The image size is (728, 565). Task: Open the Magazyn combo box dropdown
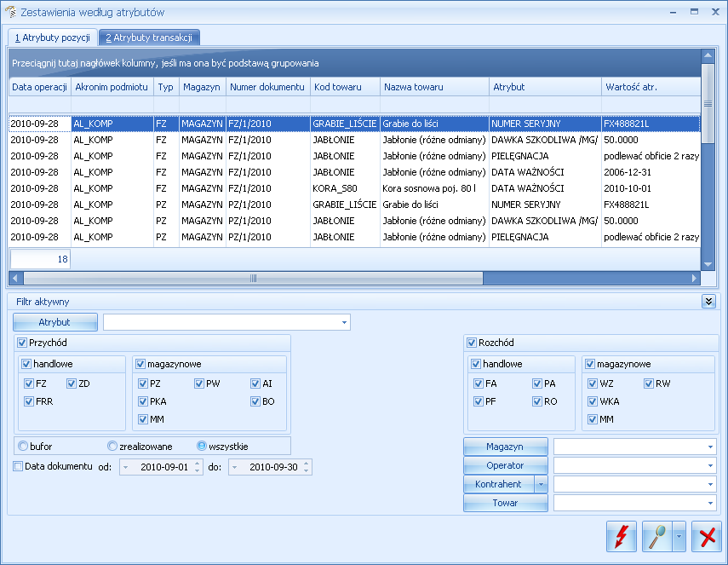pyautogui.click(x=710, y=447)
